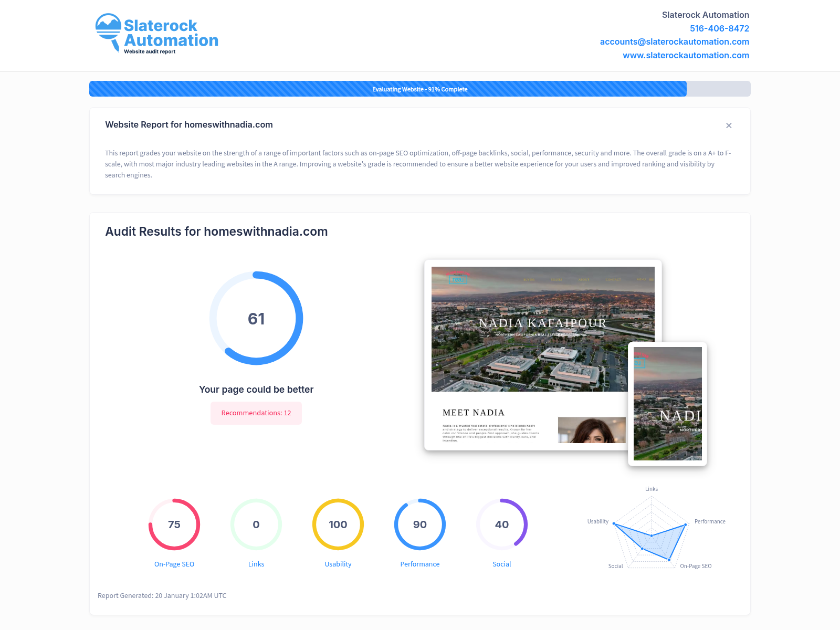The width and height of the screenshot is (840, 630).
Task: Click the 'Website audit report' tagline
Action: (x=150, y=51)
